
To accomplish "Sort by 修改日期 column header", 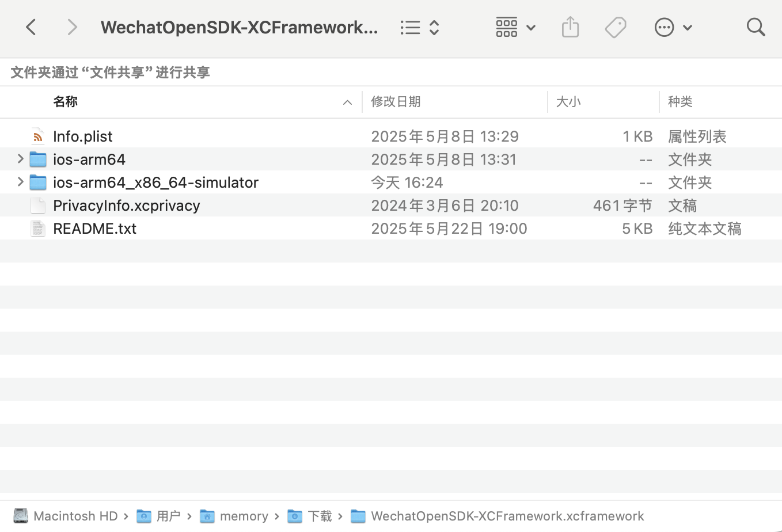I will pyautogui.click(x=396, y=102).
